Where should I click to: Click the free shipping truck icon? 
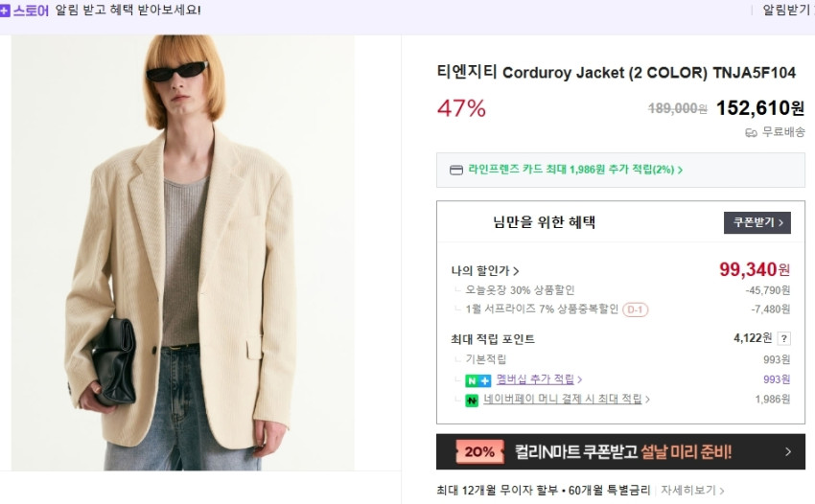[751, 132]
